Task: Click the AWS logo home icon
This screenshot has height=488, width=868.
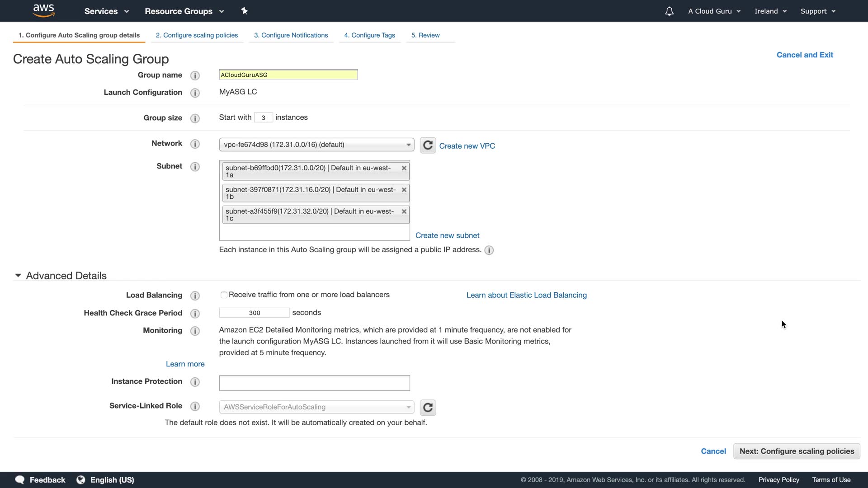Action: click(44, 11)
